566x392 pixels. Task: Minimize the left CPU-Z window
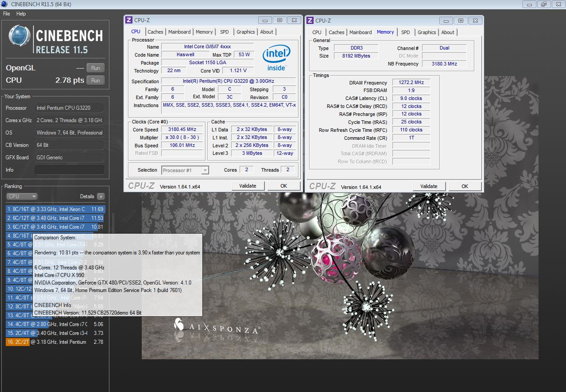(x=265, y=20)
